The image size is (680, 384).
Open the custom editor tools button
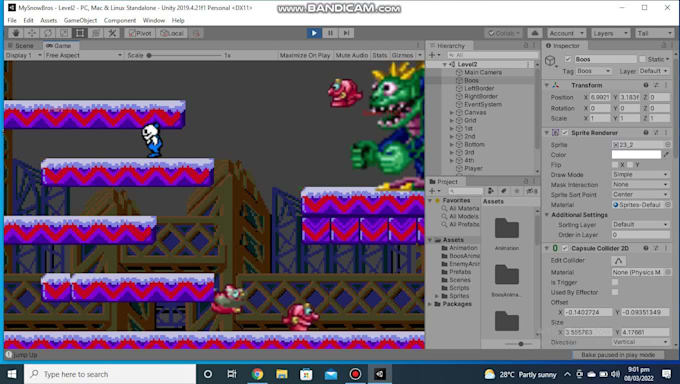click(112, 33)
